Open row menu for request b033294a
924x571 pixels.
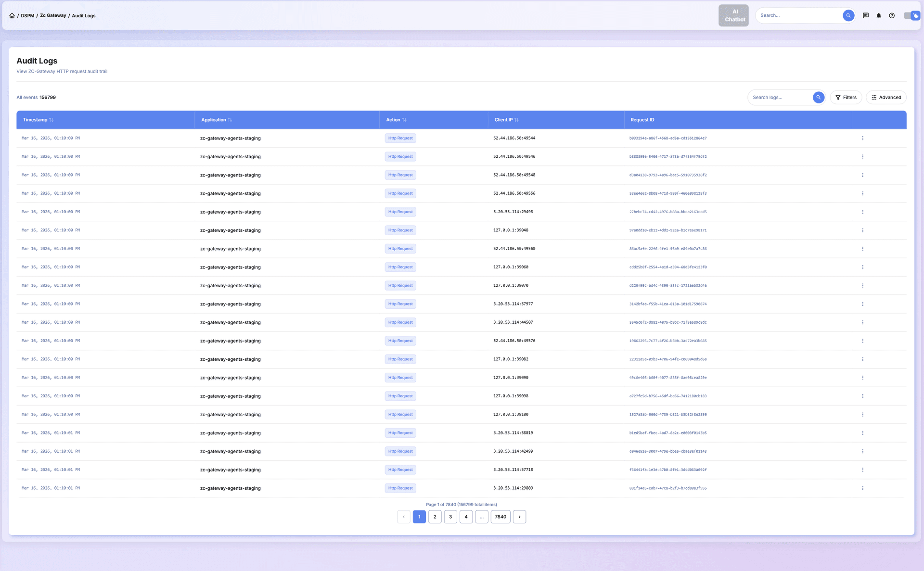862,138
